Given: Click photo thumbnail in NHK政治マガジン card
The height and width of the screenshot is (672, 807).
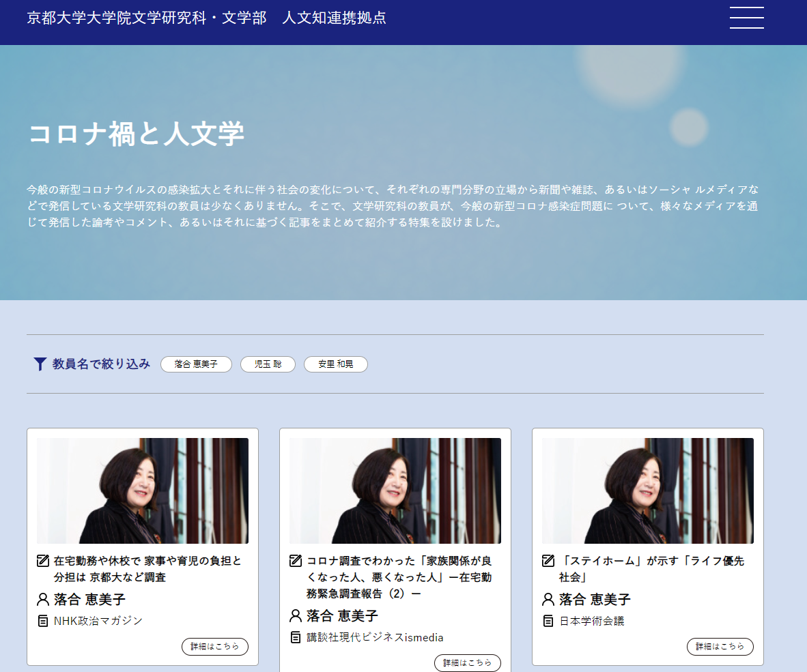Looking at the screenshot, I should point(143,491).
